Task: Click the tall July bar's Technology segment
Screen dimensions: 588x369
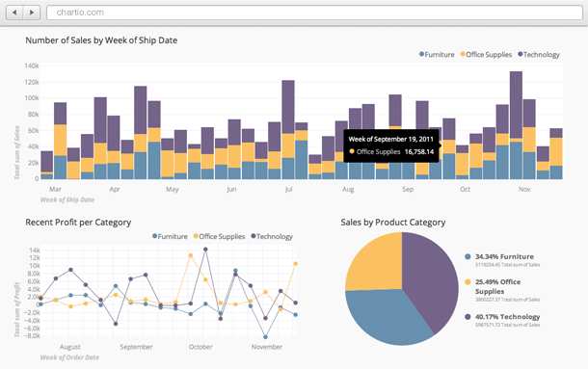Action: pyautogui.click(x=288, y=107)
